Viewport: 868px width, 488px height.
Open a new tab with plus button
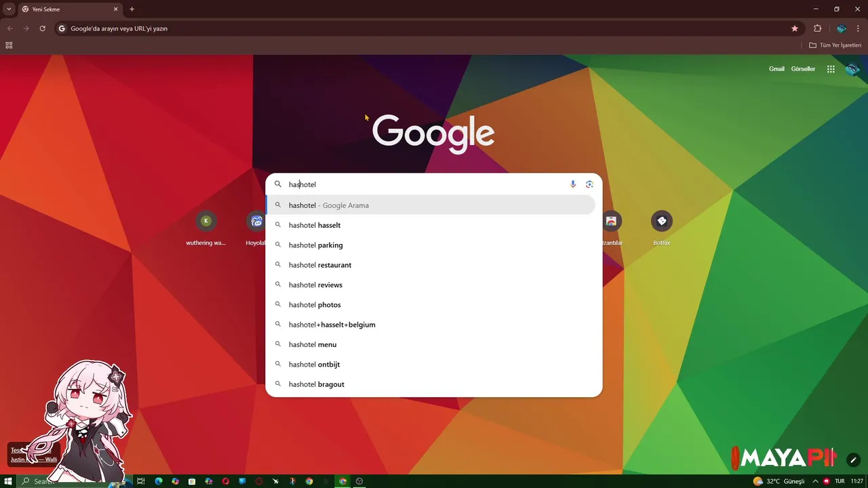[132, 9]
